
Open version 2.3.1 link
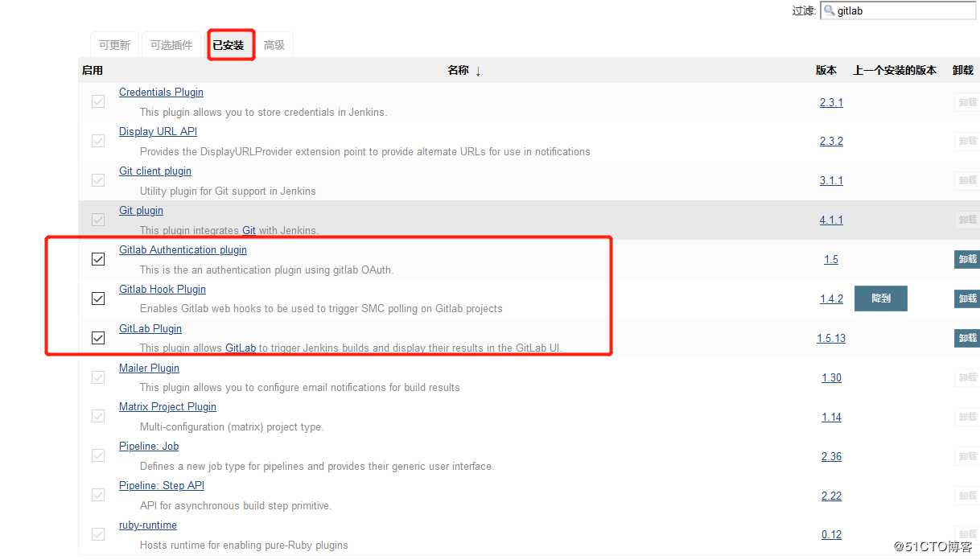coord(831,102)
